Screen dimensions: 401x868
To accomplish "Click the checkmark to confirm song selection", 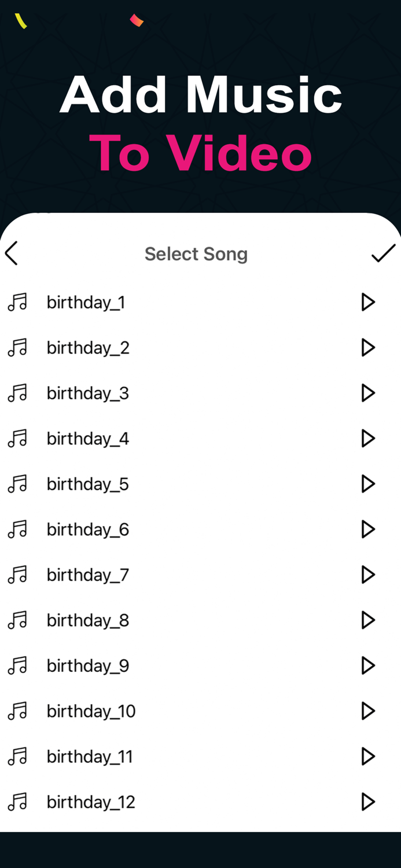I will [x=383, y=253].
